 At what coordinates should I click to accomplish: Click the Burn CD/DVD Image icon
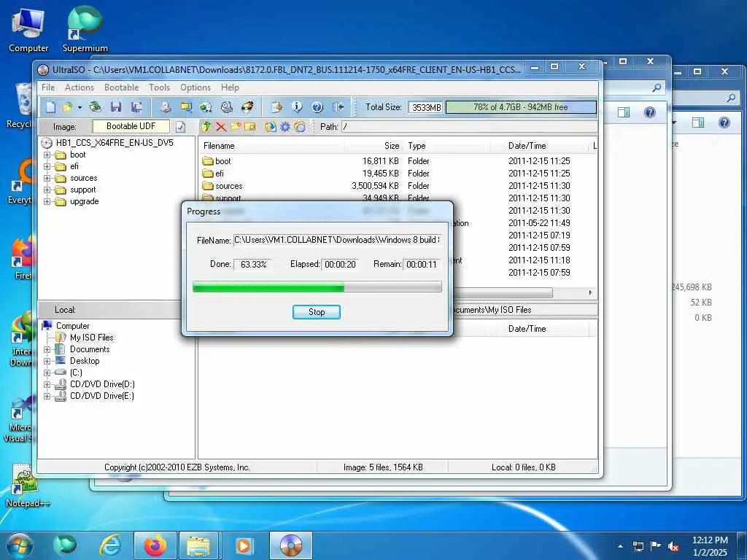click(x=247, y=107)
